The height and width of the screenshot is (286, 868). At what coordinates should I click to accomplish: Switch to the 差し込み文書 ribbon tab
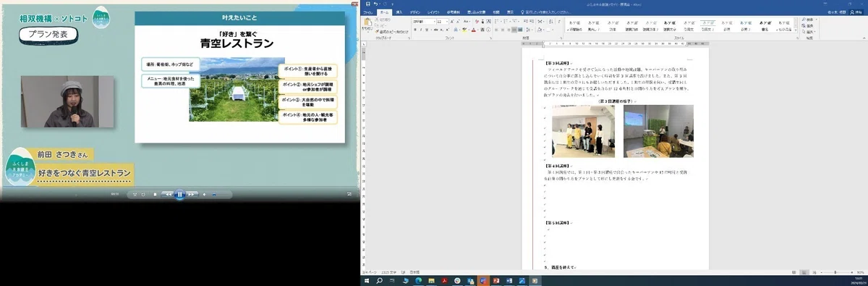pyautogui.click(x=476, y=12)
